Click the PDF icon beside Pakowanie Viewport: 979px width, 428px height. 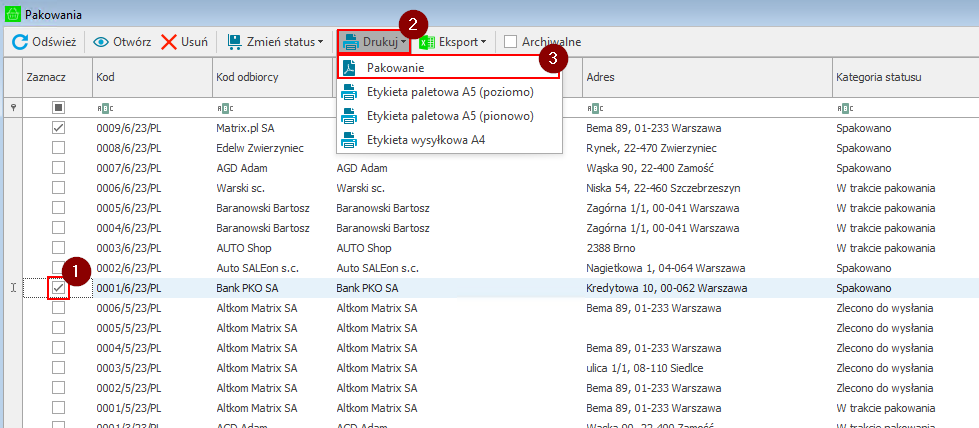[x=350, y=68]
